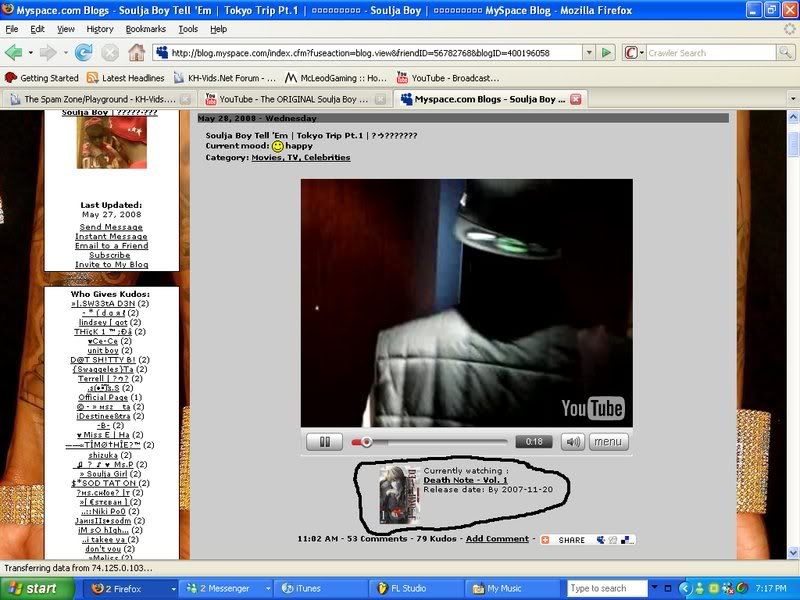Viewport: 800px width, 600px height.
Task: Open the video player menu button
Action: [608, 442]
